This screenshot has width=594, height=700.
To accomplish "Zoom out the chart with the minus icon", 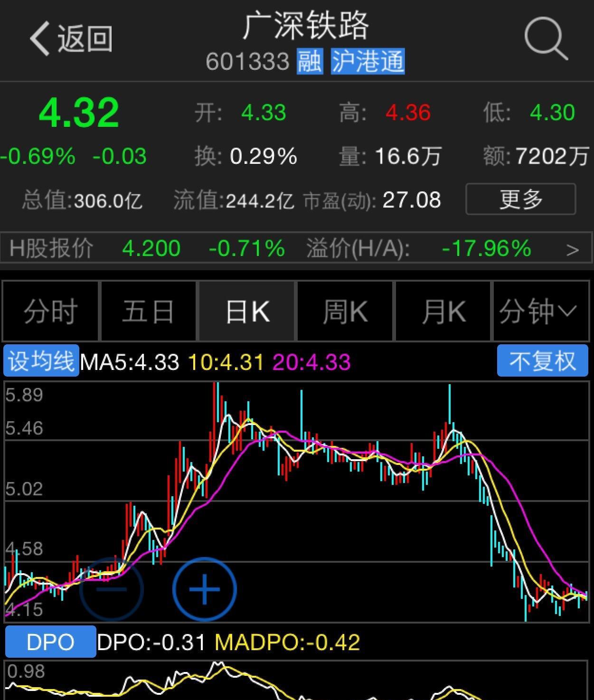I will point(111,589).
